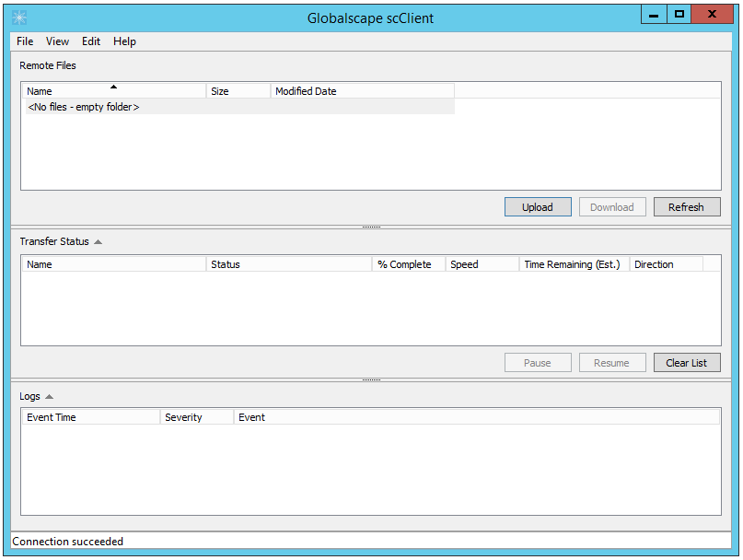Click the Time Remaining (Est.) column header
The height and width of the screenshot is (560, 743).
[x=575, y=264]
